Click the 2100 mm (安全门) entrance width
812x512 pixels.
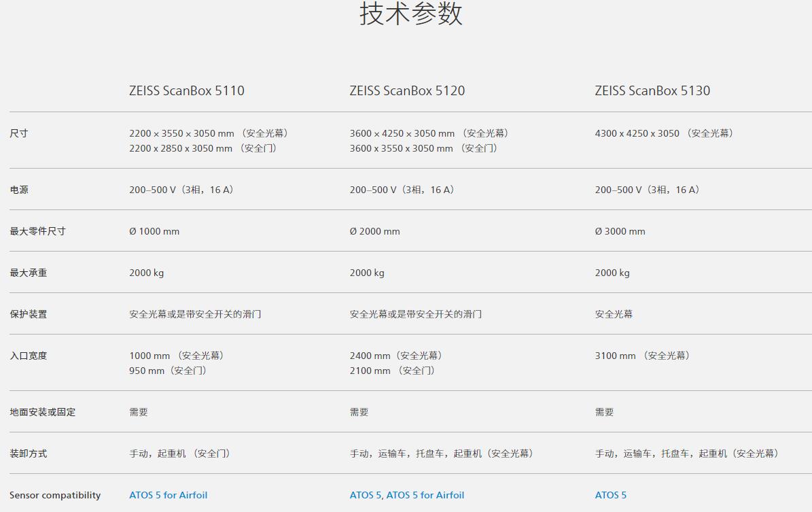[393, 371]
